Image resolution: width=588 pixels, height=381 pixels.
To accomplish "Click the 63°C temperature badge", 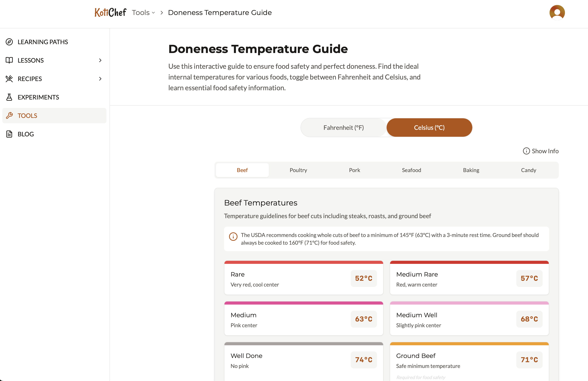I will [364, 319].
